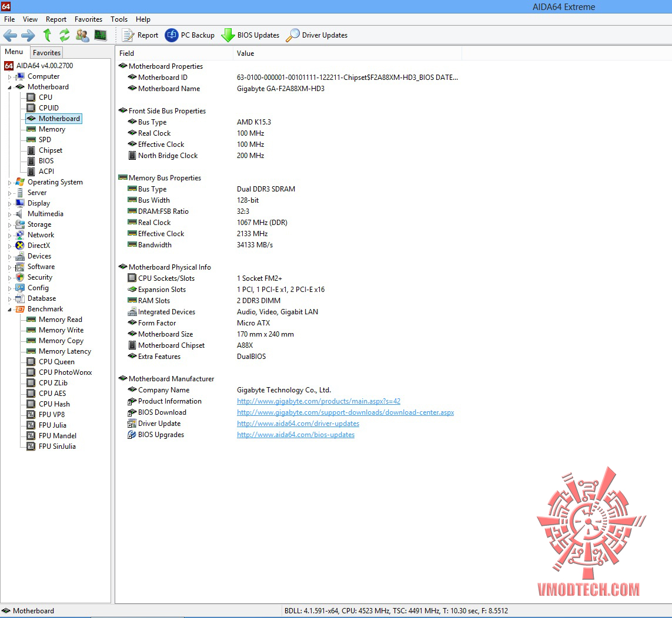Expand the Multimedia node
Viewport: 672px width, 618px height.
pos(9,214)
